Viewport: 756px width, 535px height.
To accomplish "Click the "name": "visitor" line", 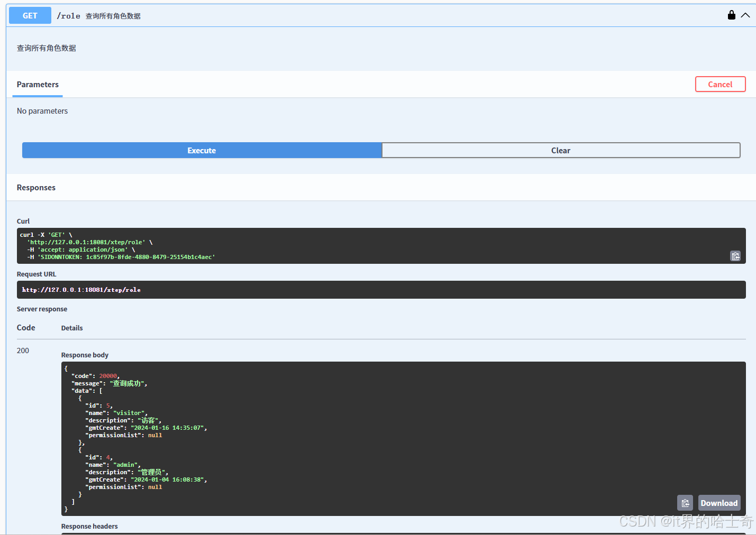I will tap(116, 413).
